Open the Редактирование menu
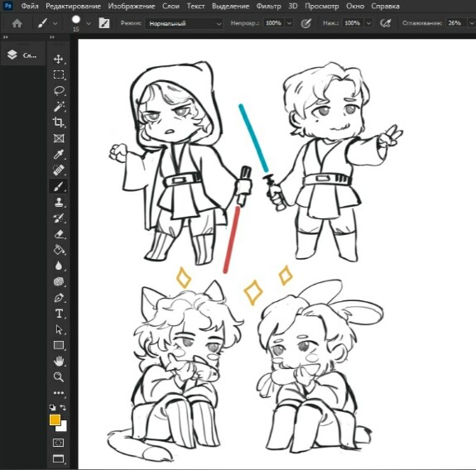Screen dimensions: 476x470 pos(73,6)
